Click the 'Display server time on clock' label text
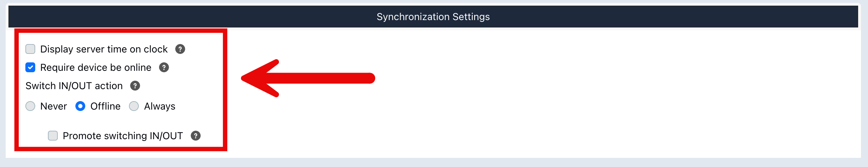This screenshot has width=868, height=167. 104,49
